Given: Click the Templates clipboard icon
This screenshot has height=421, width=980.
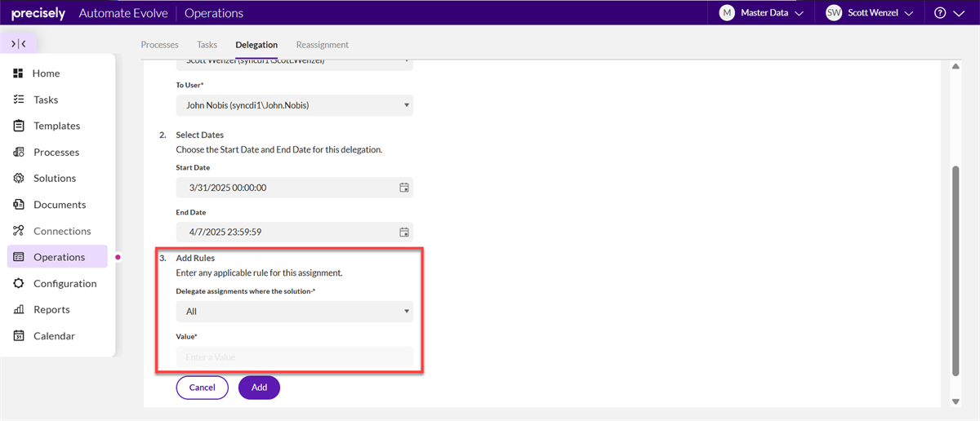Looking at the screenshot, I should 19,126.
